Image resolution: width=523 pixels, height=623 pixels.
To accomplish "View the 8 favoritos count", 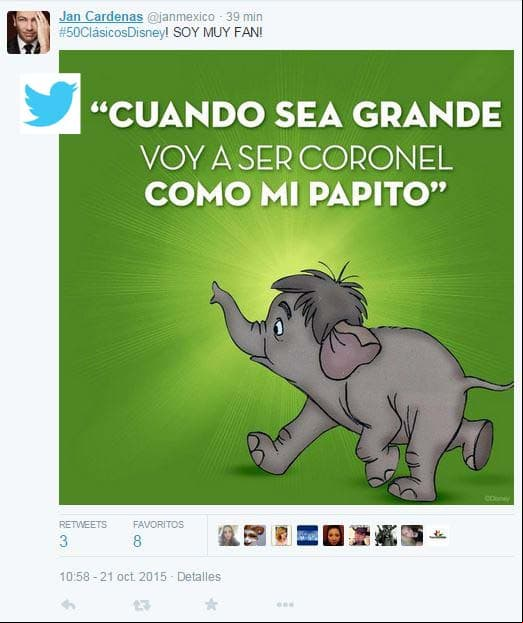I will coord(137,541).
